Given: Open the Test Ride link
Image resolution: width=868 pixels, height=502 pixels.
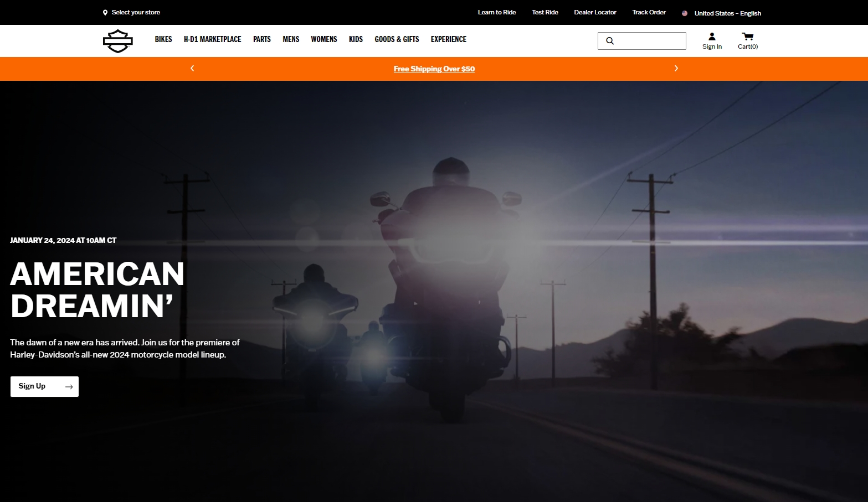Looking at the screenshot, I should click(545, 12).
